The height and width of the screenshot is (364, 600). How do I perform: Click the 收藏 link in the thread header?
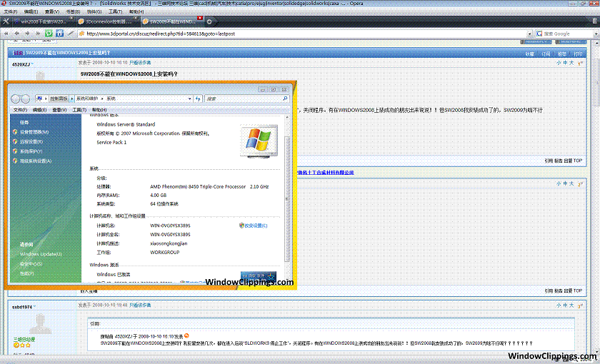click(x=529, y=54)
